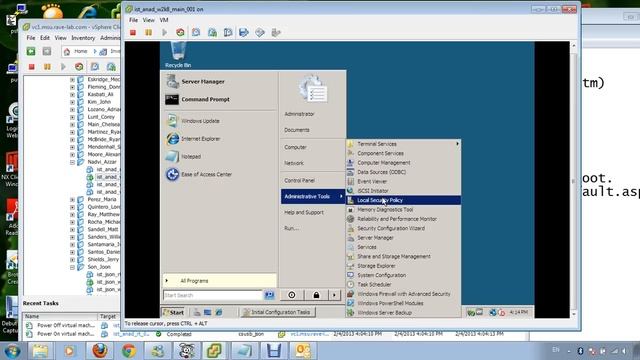640x360 pixels.
Task: Click Initial Configuration Tasks on the VM taskbar
Action: click(277, 312)
